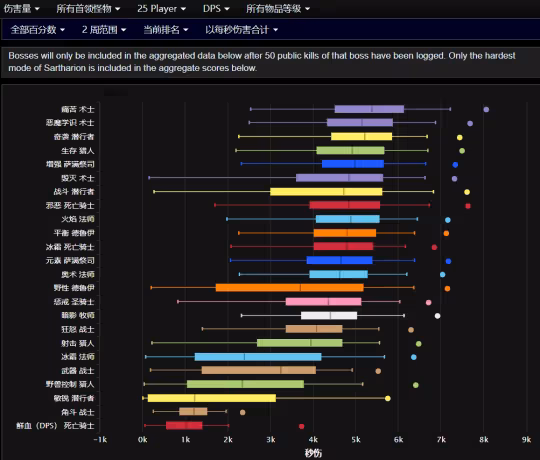Click the 生存 猎人 row label

tap(77, 150)
